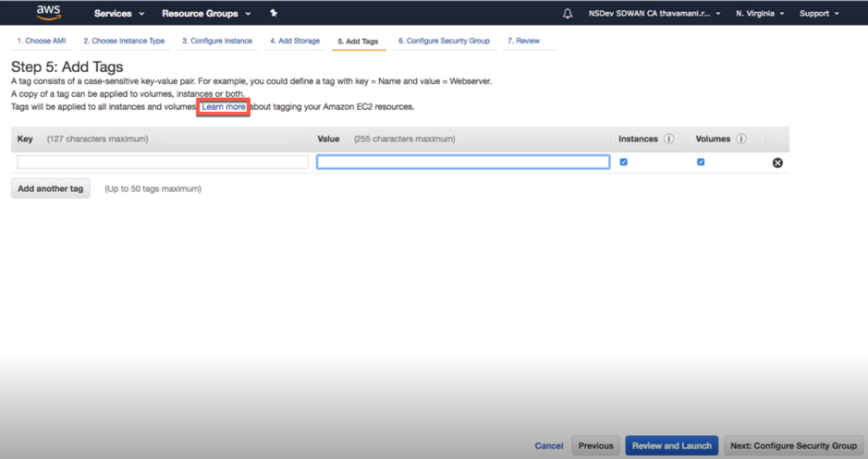This screenshot has width=868, height=459.
Task: Click the Value column header
Action: (328, 139)
